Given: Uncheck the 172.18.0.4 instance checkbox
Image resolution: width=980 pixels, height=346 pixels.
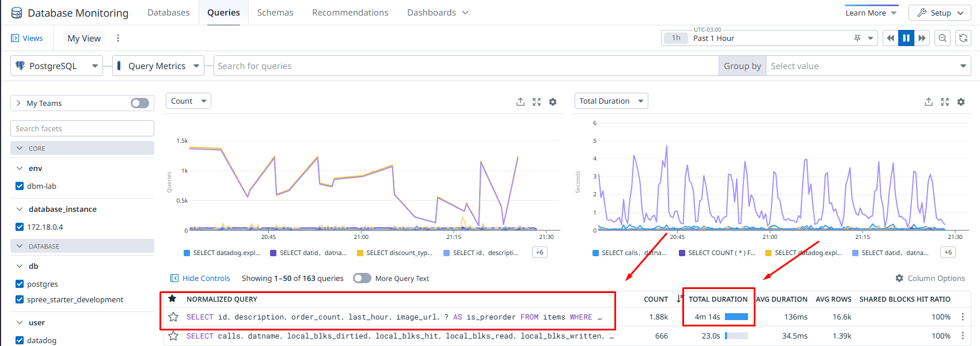Looking at the screenshot, I should tap(20, 227).
